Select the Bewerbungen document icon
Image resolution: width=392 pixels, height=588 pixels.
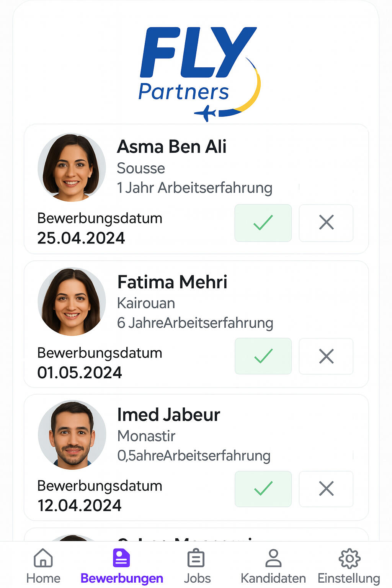(x=121, y=558)
